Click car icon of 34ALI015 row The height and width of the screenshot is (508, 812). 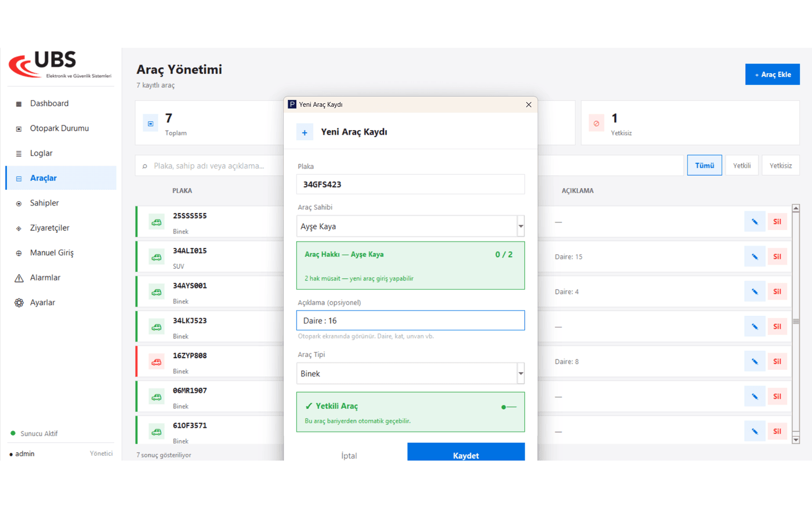coord(157,257)
